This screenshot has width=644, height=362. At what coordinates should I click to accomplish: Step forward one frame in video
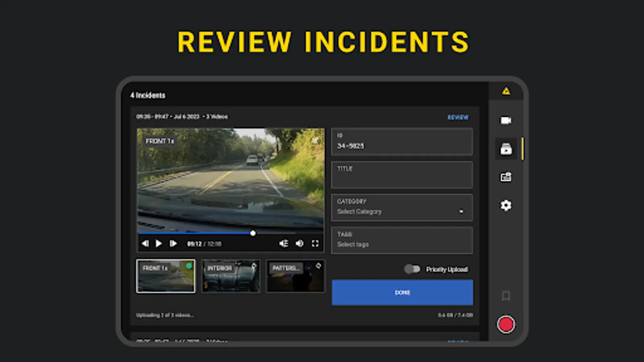[x=173, y=244]
